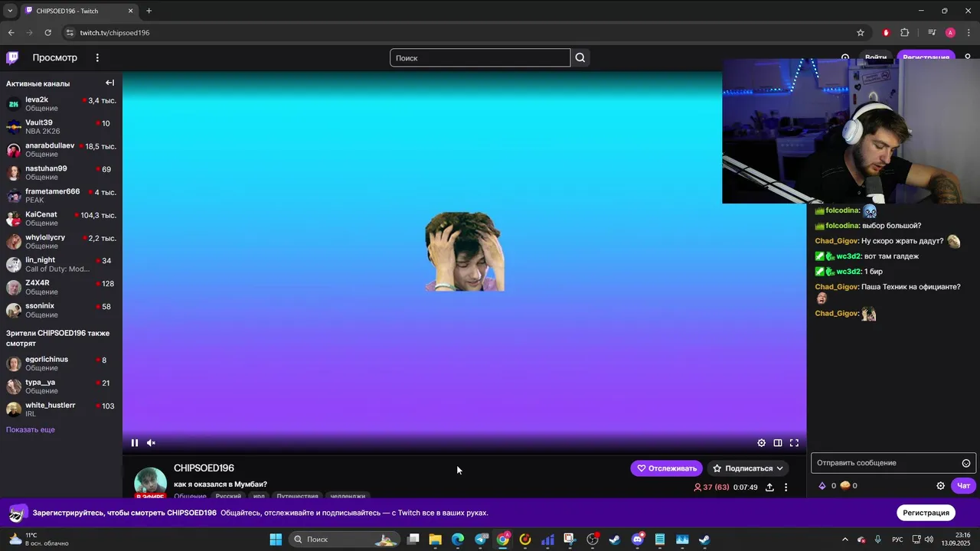
Task: Open the Twitch user menu icon top-right
Action: [x=968, y=57]
